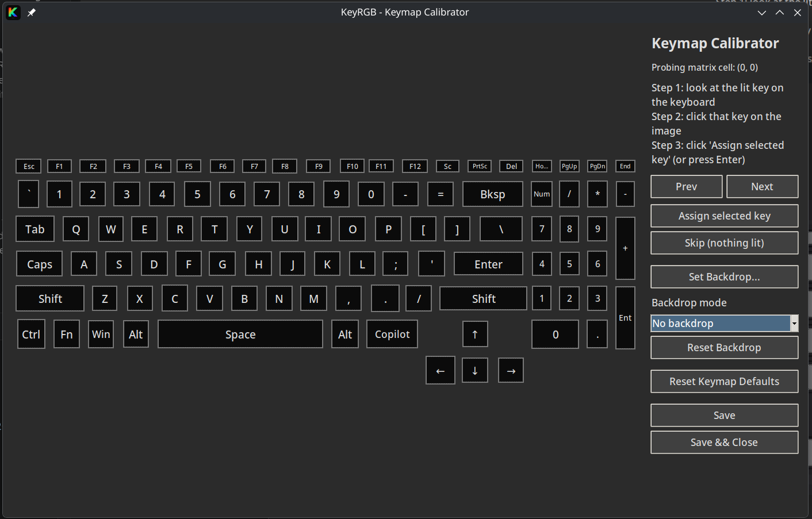Select the Space bar key
This screenshot has height=519, width=812.
pyautogui.click(x=240, y=335)
